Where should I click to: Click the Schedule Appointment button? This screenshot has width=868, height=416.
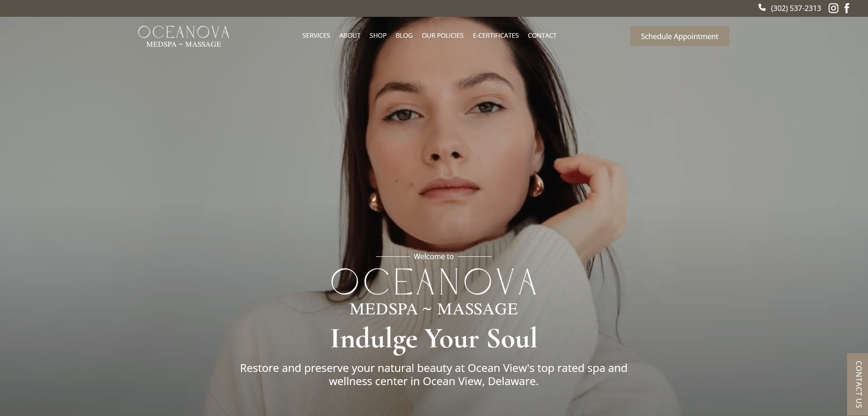click(x=679, y=36)
